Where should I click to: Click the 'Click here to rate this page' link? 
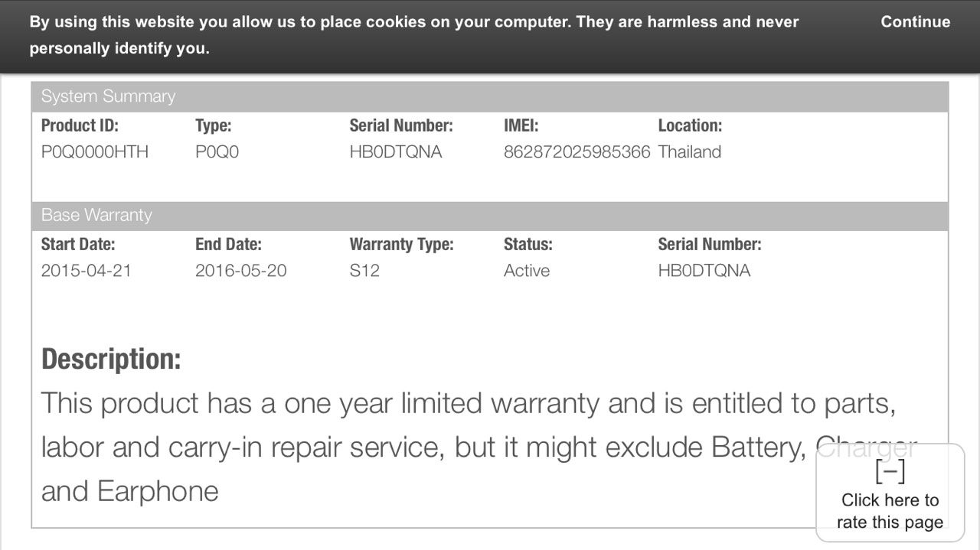[890, 511]
